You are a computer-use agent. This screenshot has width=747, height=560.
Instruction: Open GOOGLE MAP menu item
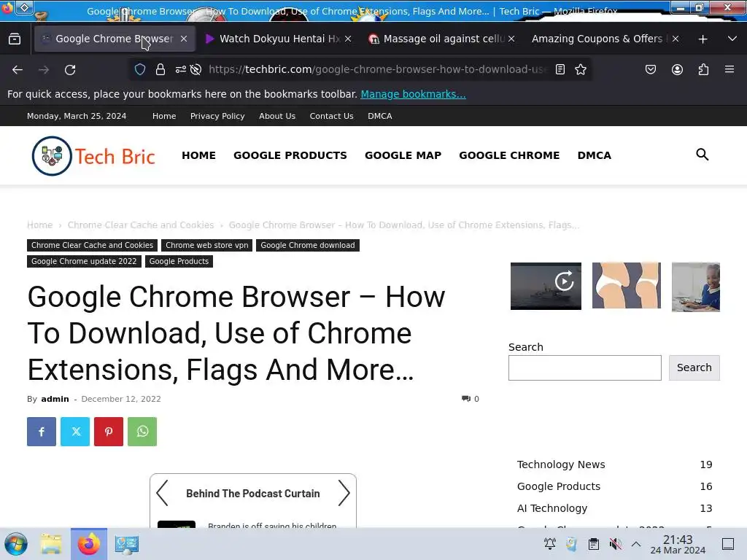point(403,155)
